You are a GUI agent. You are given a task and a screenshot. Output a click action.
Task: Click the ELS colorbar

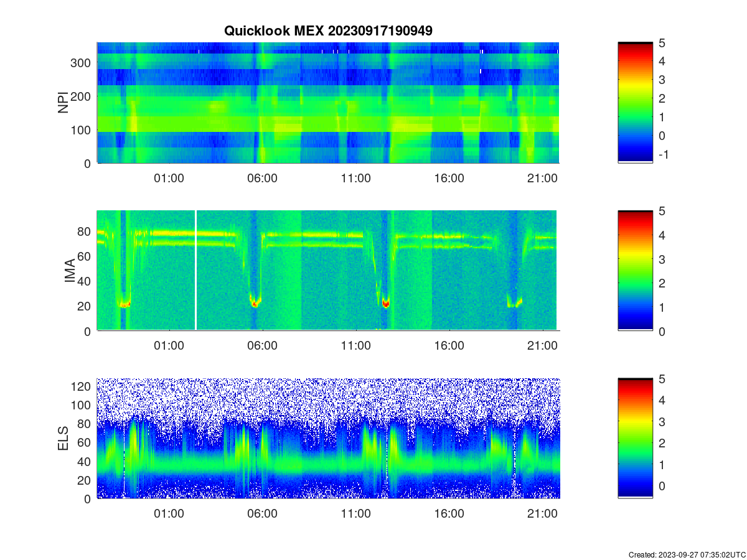[636, 438]
